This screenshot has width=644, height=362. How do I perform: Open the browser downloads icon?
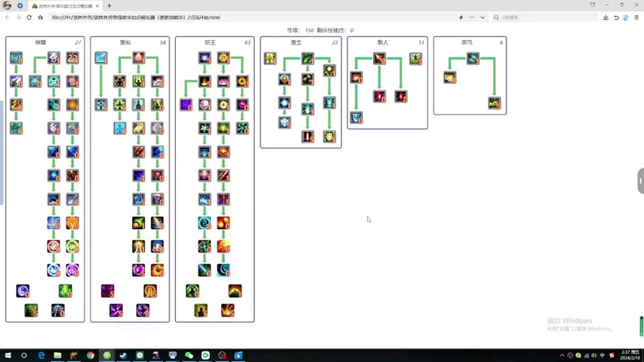tap(606, 17)
